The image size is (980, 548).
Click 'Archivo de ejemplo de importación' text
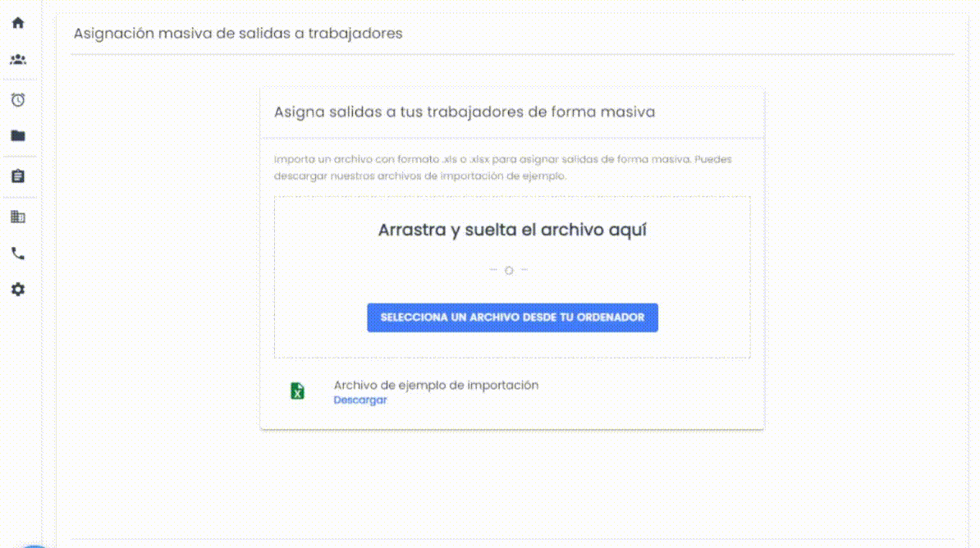[x=436, y=385]
